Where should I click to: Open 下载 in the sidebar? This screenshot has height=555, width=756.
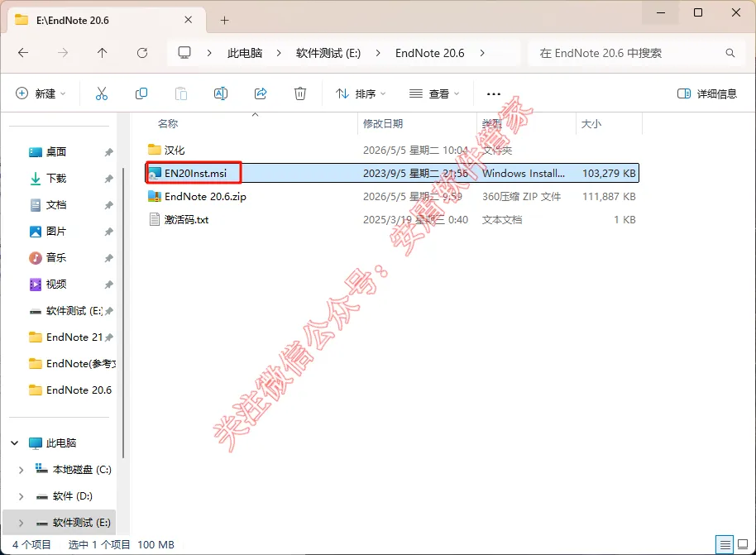tap(56, 179)
